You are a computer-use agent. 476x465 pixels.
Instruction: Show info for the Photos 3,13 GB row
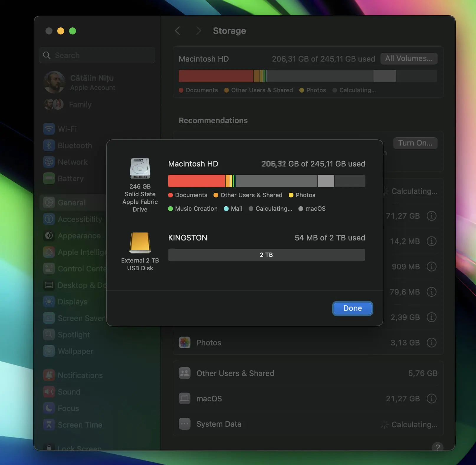pyautogui.click(x=431, y=343)
